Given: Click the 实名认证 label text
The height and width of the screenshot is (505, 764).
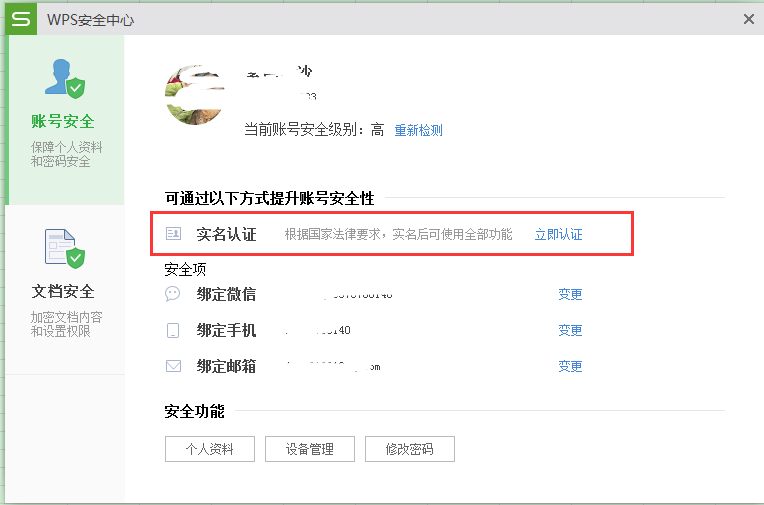Looking at the screenshot, I should point(226,234).
